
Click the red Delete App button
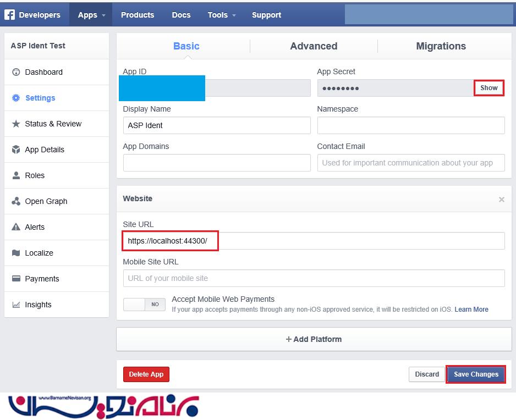146,374
